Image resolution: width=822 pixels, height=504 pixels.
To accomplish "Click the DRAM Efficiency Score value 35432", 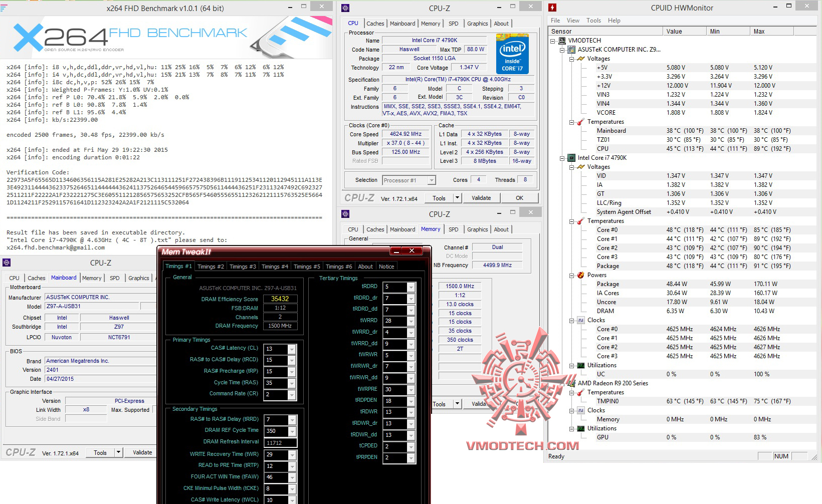I will pyautogui.click(x=280, y=299).
